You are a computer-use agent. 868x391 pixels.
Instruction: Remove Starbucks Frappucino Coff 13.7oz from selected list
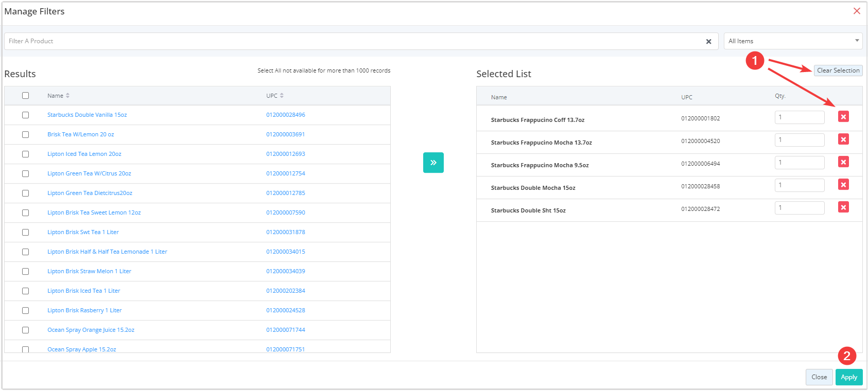[x=843, y=117]
